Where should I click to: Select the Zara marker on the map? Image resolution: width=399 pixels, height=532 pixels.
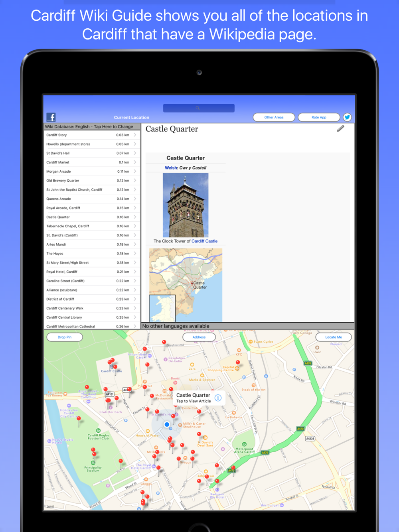[x=192, y=365]
